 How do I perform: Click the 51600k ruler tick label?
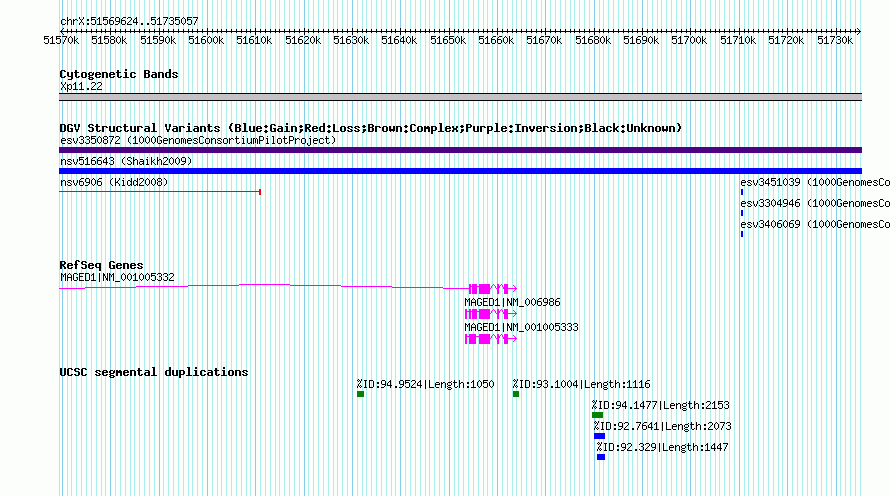(206, 41)
